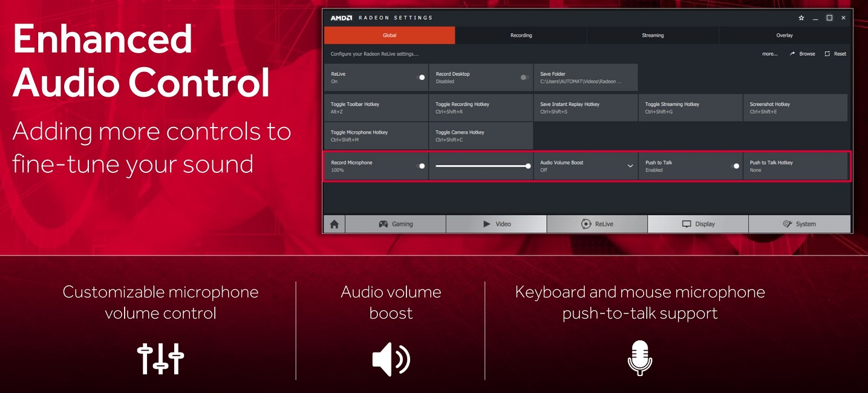Click the microphone icon under push-to-talk support

pos(639,357)
